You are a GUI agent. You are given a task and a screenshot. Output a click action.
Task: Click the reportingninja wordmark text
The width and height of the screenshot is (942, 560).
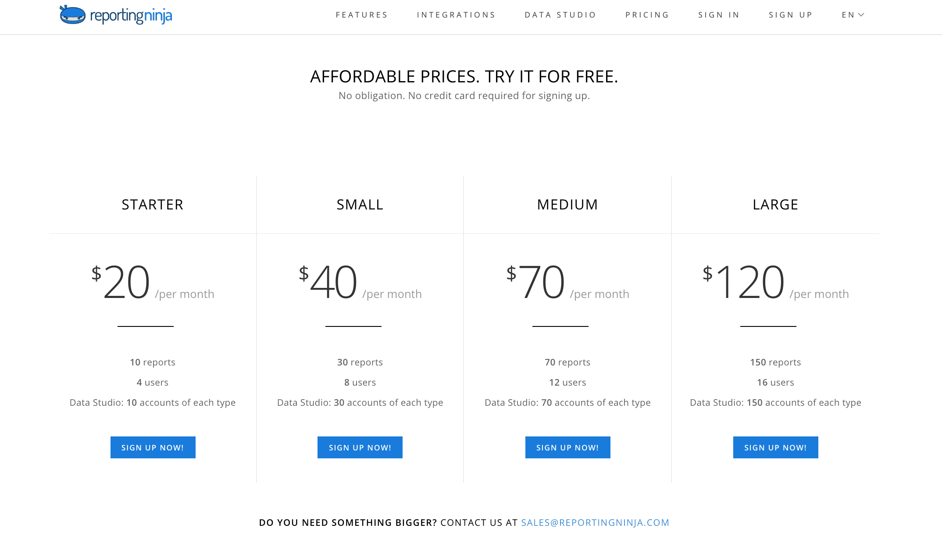pos(131,16)
